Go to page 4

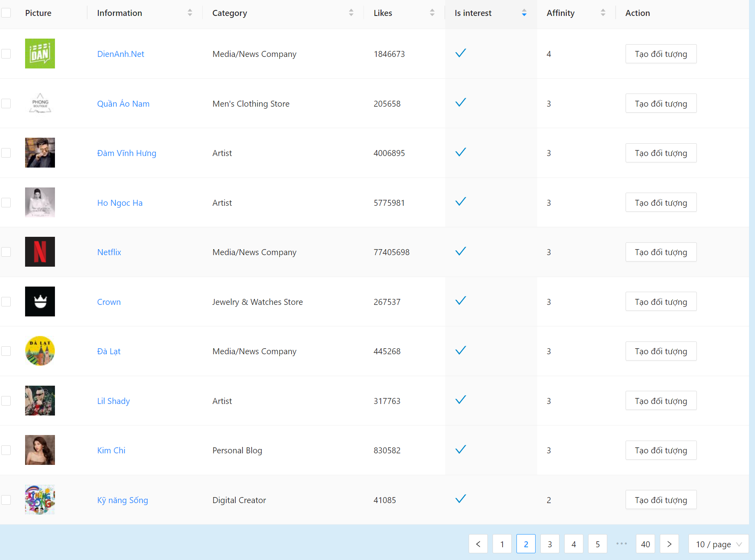point(574,544)
